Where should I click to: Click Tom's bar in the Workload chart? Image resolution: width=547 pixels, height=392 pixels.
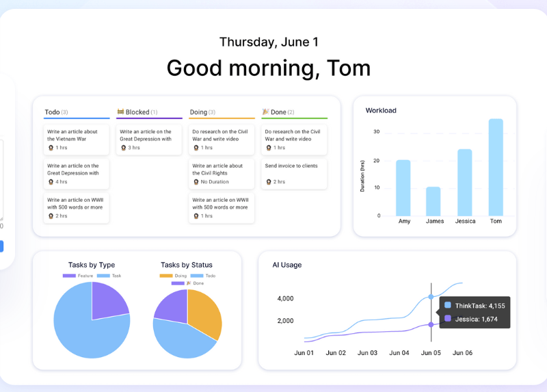(x=496, y=168)
